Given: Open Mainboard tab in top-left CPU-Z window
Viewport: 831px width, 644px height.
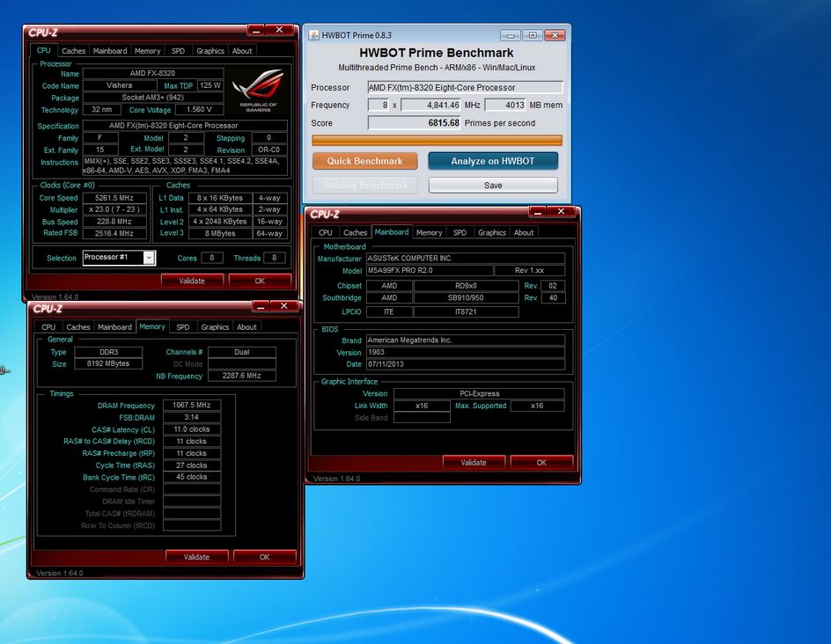Looking at the screenshot, I should pyautogui.click(x=110, y=51).
